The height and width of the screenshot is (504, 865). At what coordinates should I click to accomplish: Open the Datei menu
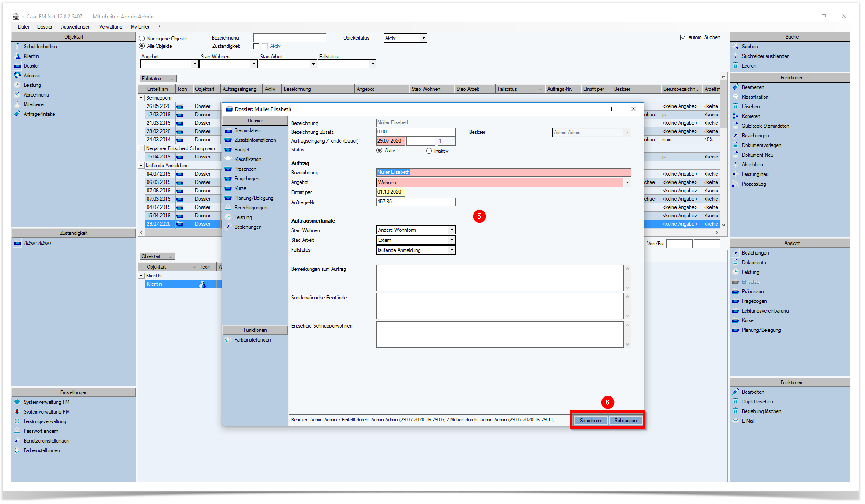tap(23, 27)
